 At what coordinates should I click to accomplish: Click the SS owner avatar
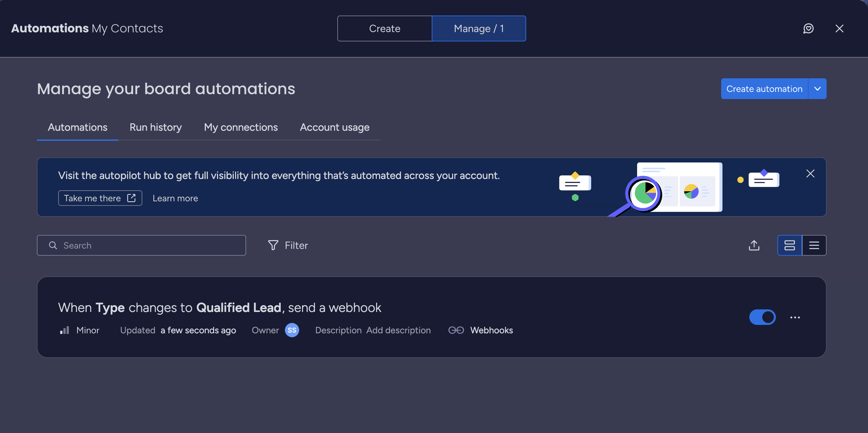point(292,330)
